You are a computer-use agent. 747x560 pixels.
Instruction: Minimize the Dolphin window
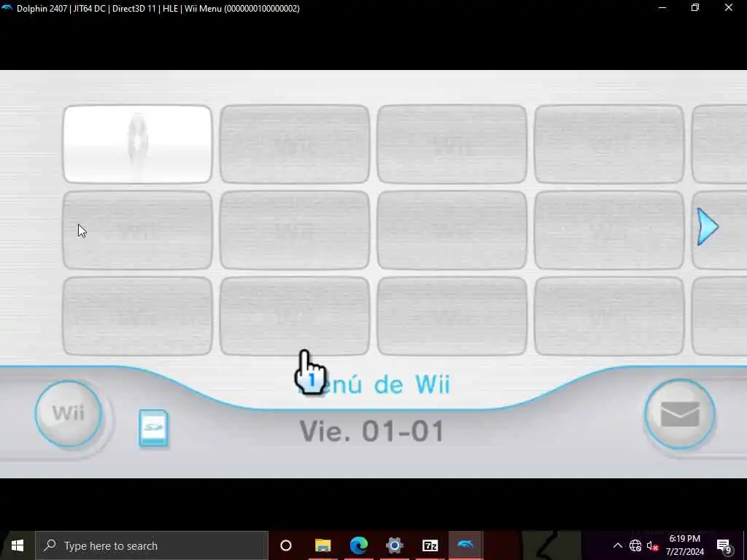click(x=662, y=7)
